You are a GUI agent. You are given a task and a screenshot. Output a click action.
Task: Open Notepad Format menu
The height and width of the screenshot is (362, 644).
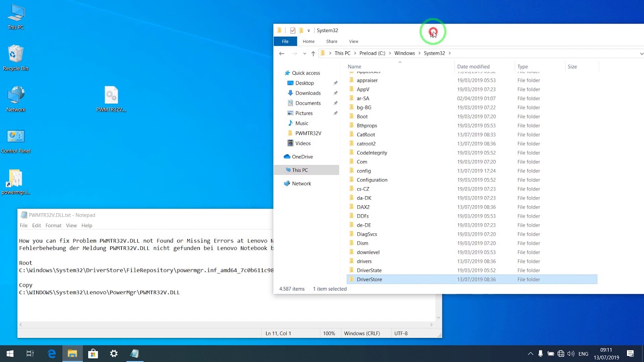pyautogui.click(x=53, y=226)
